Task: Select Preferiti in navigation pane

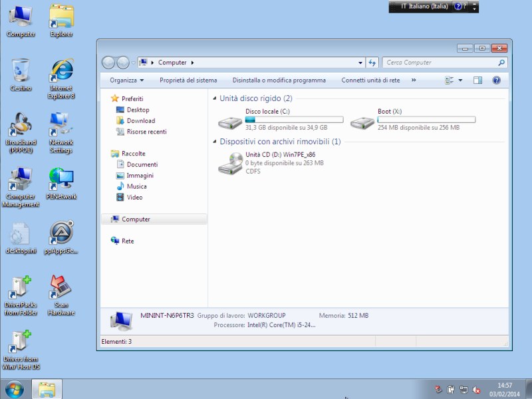Action: pos(127,98)
